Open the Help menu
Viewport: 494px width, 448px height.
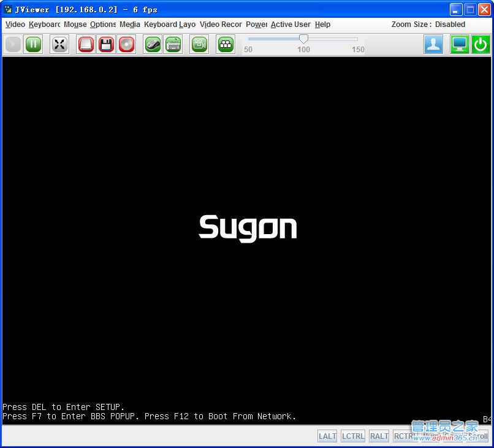pos(322,25)
